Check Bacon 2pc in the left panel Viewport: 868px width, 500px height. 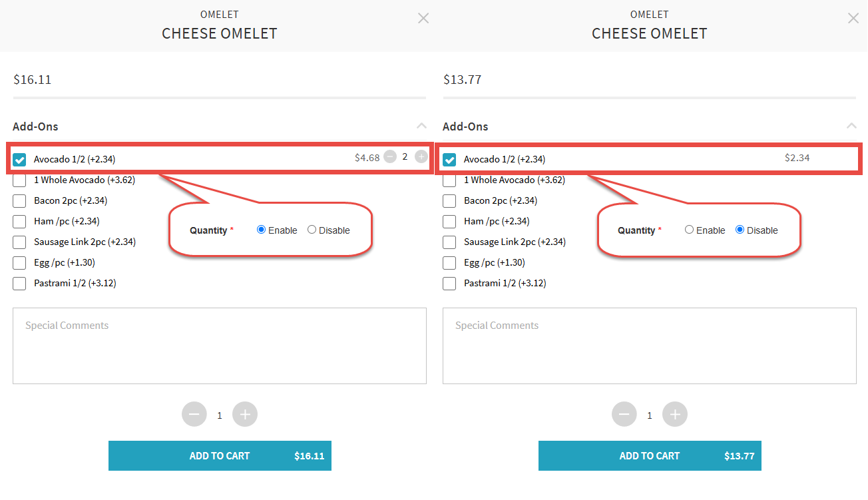click(20, 200)
